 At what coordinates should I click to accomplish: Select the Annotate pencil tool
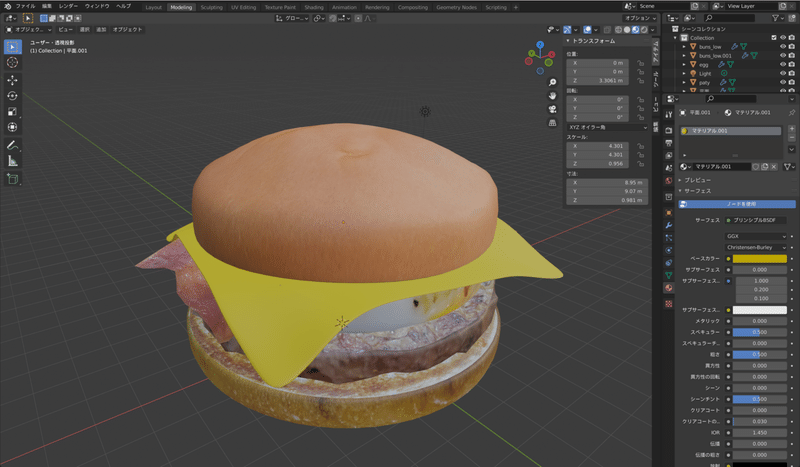pos(13,145)
